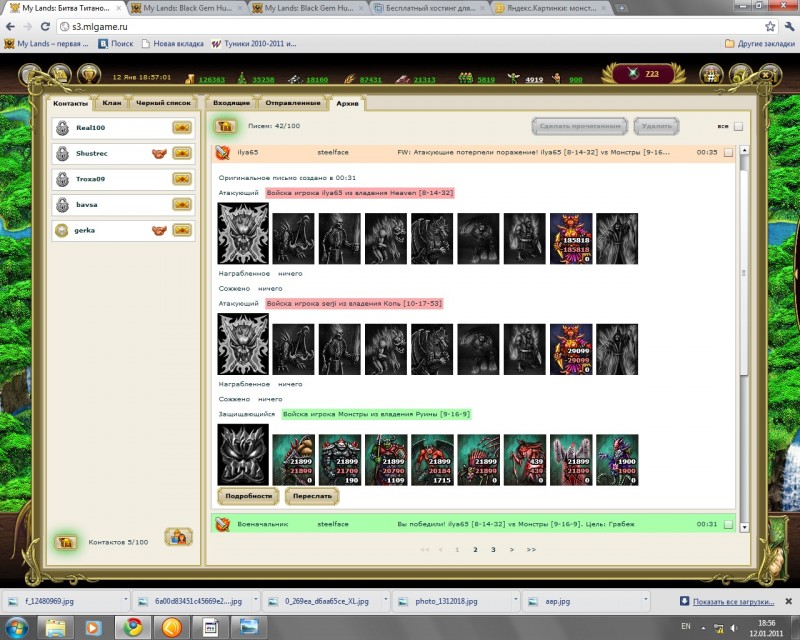Switch to the Контакты tab
Viewport: 800px width, 640px height.
[70, 104]
